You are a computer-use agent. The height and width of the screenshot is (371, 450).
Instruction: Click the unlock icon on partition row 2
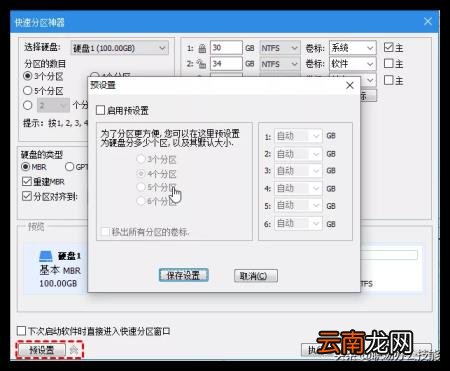click(201, 64)
